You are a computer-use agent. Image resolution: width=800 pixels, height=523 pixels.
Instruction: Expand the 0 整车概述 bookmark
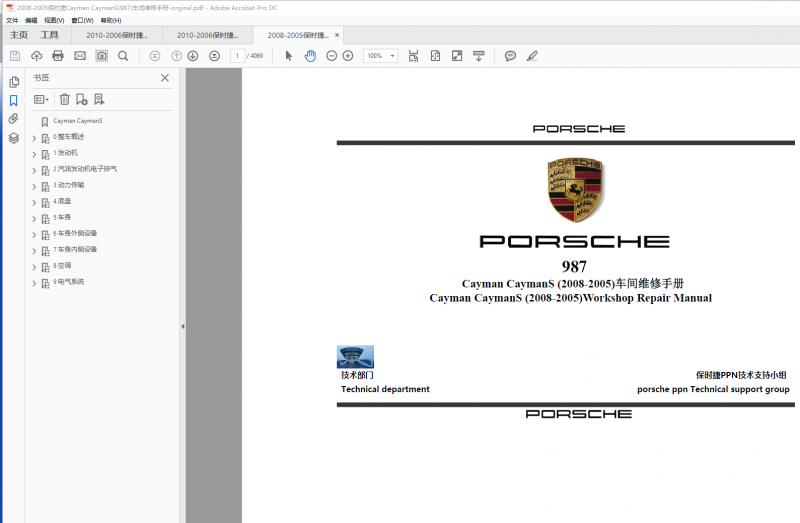pos(34,138)
